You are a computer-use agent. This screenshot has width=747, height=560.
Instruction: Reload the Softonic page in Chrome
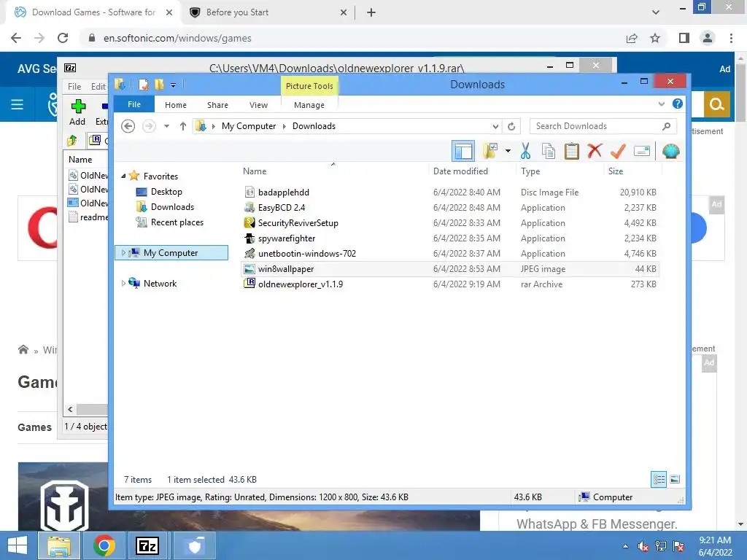(63, 38)
